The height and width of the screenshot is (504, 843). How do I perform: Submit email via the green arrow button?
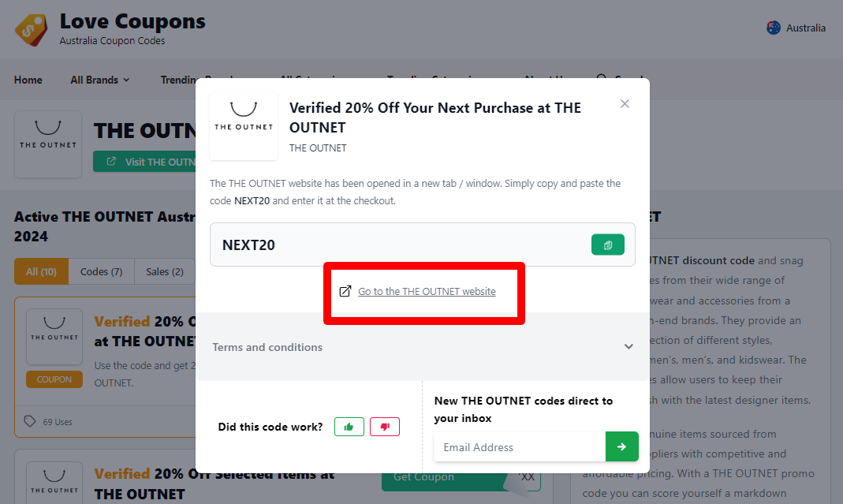click(622, 446)
